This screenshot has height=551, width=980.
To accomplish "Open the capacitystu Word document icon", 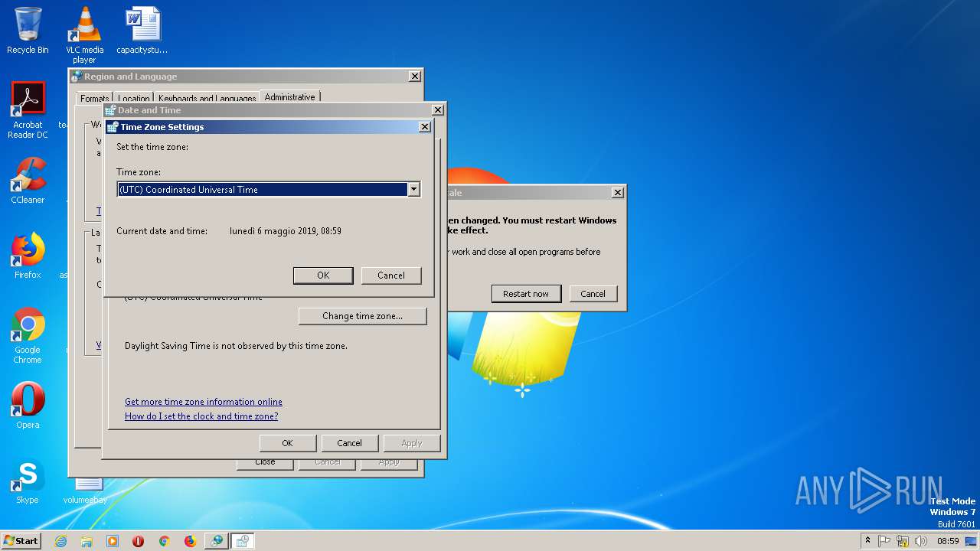I will (142, 31).
